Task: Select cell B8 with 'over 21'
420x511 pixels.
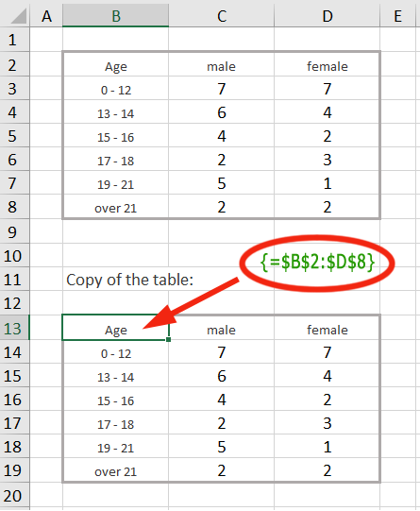Action: [115, 207]
